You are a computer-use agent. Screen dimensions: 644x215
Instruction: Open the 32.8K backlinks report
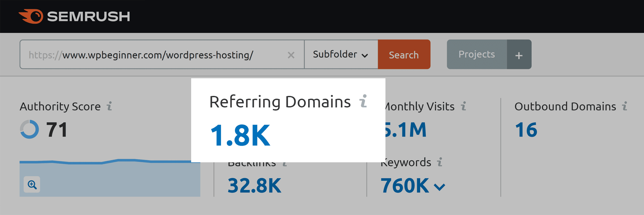(x=254, y=185)
